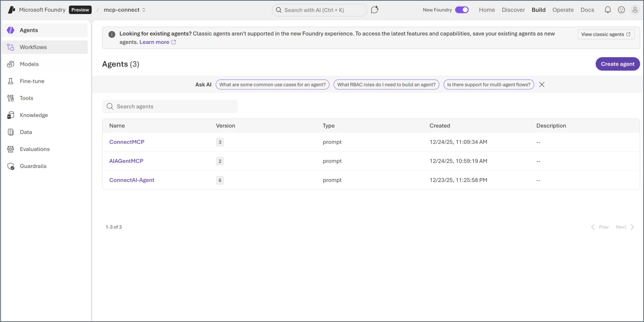Switch to the Operate tab
644x322 pixels.
(563, 10)
